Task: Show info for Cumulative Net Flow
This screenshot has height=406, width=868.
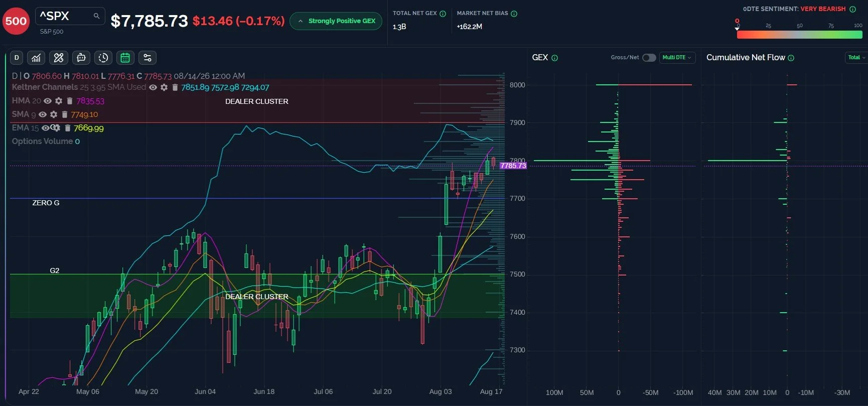Action: [x=791, y=58]
